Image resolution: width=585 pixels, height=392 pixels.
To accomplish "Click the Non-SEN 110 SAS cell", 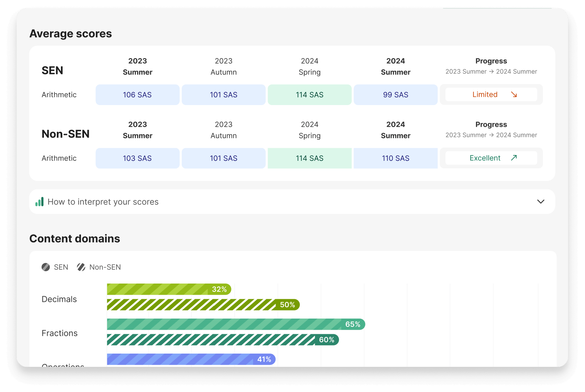I will 395,158.
